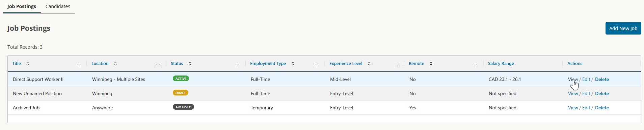Image resolution: width=644 pixels, height=130 pixels.
Task: Open the Experience Level column menu icon
Action: tap(396, 66)
